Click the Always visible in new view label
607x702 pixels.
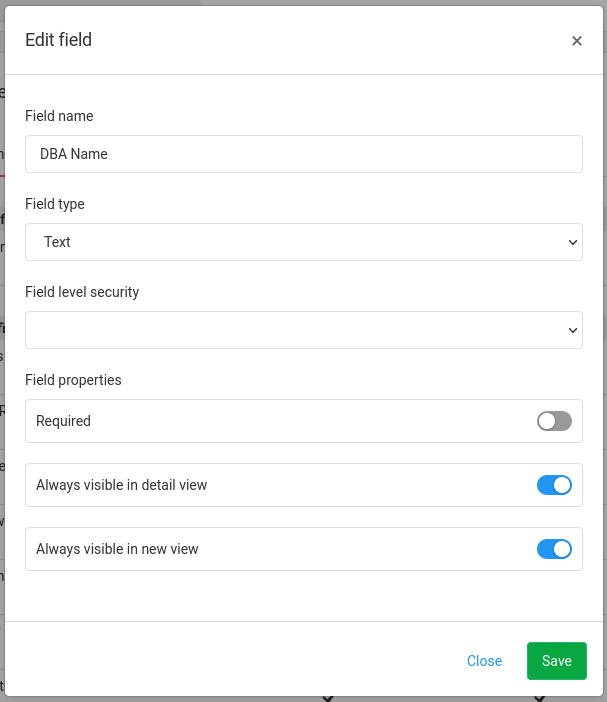pyautogui.click(x=117, y=549)
